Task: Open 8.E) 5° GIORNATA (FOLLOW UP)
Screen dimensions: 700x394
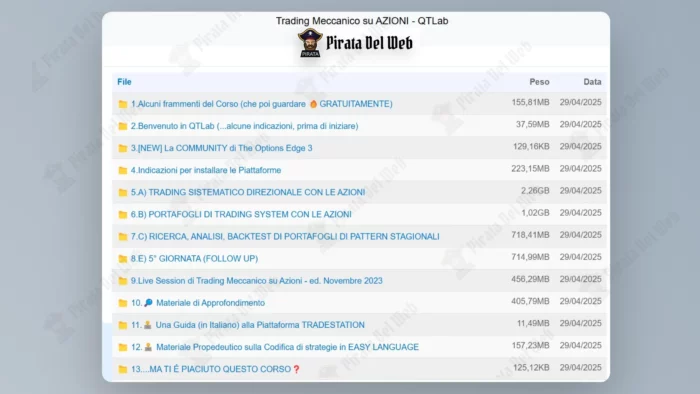Action: [194, 259]
